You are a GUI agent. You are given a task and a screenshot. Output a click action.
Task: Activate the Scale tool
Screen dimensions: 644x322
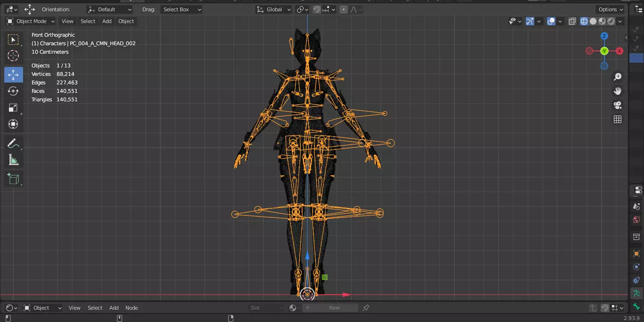click(13, 107)
